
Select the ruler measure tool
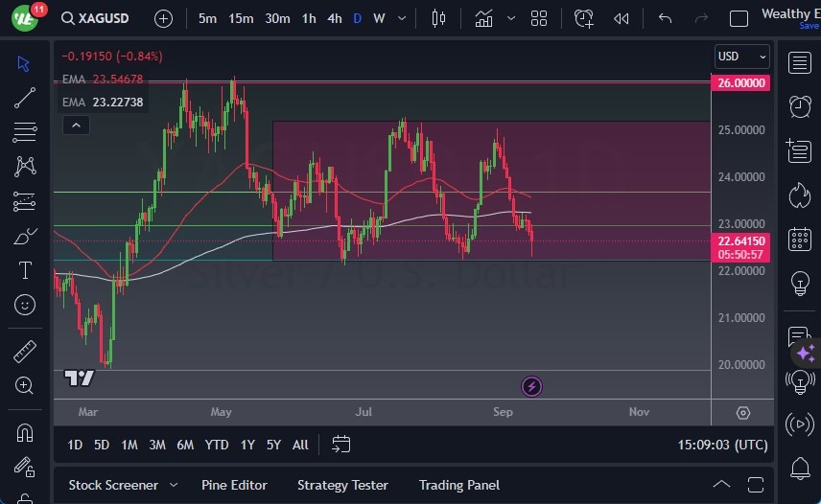pos(25,352)
